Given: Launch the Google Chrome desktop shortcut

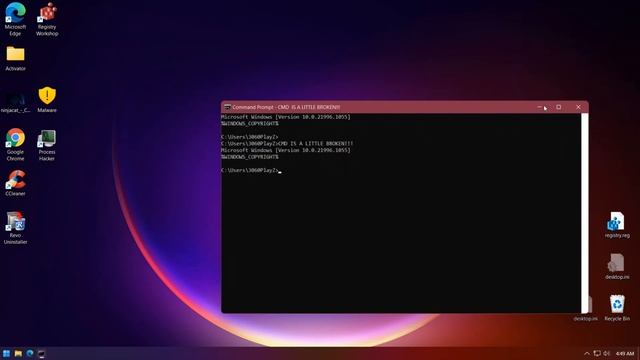Looking at the screenshot, I should tap(16, 144).
